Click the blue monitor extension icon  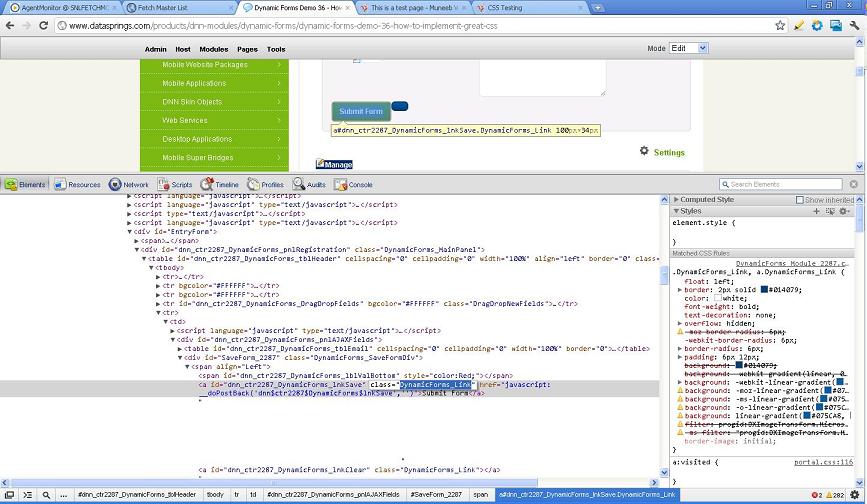coord(835,25)
